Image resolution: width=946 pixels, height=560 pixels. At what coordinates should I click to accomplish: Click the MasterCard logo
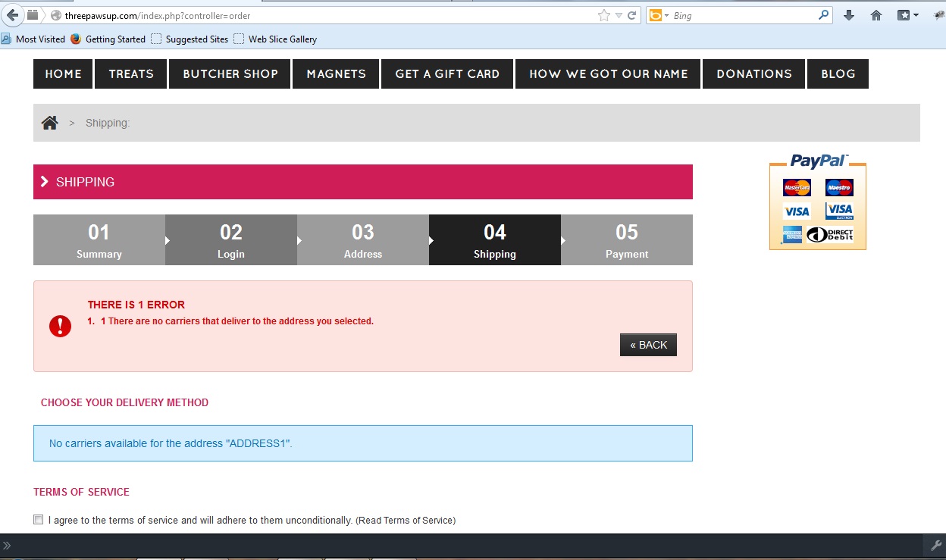click(797, 187)
